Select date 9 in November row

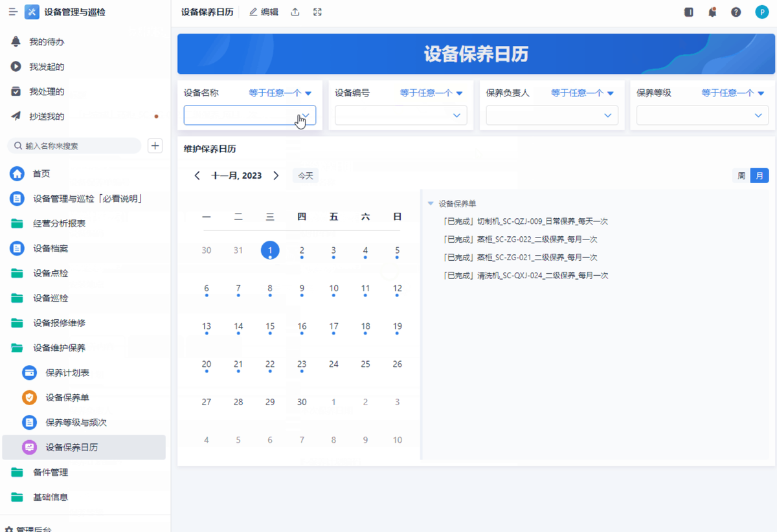[302, 289]
